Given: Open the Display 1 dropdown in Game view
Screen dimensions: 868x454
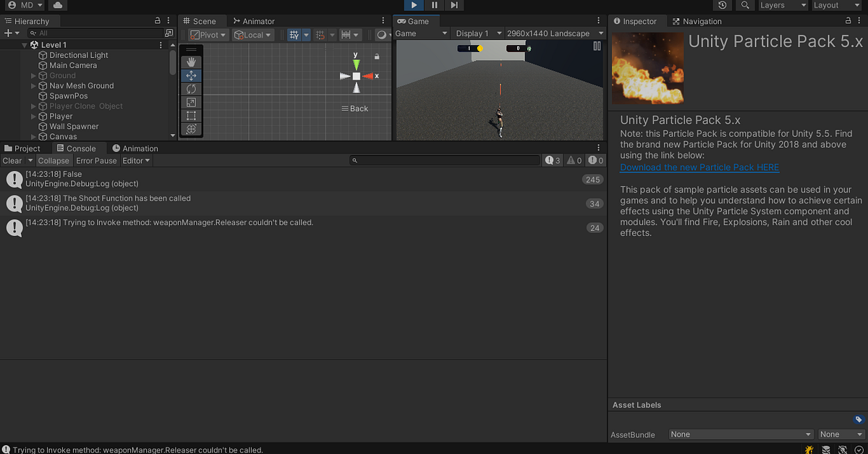Looking at the screenshot, I should click(x=477, y=33).
